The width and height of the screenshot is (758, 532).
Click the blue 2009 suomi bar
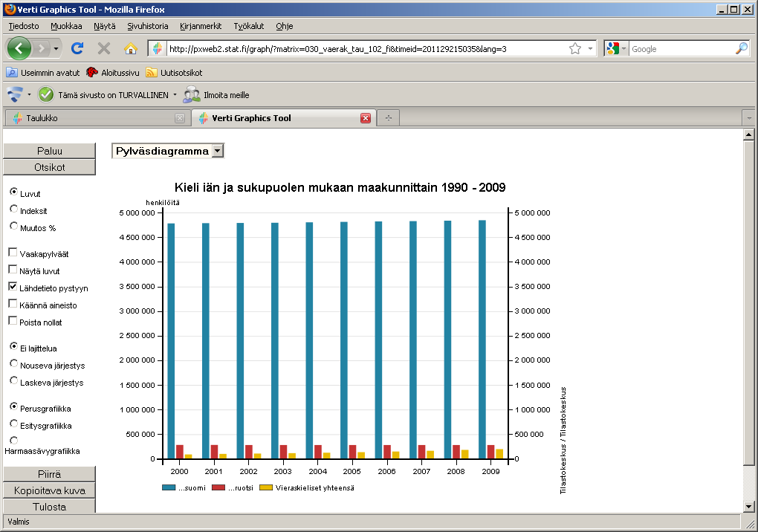(x=482, y=340)
